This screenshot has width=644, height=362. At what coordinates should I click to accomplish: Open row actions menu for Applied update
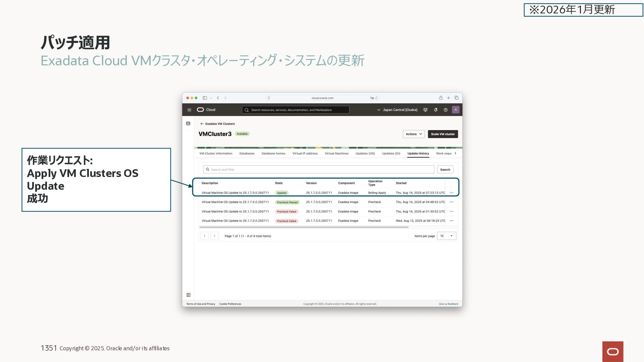(451, 193)
